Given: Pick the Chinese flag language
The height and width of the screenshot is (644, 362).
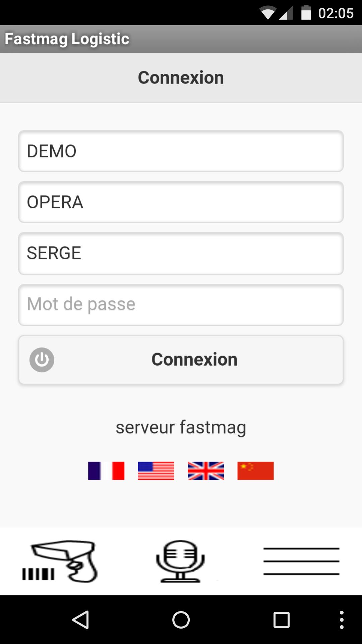Looking at the screenshot, I should pyautogui.click(x=255, y=471).
